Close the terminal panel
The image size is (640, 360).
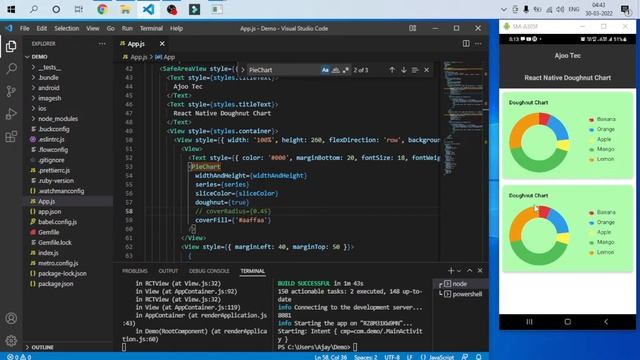[x=480, y=271]
